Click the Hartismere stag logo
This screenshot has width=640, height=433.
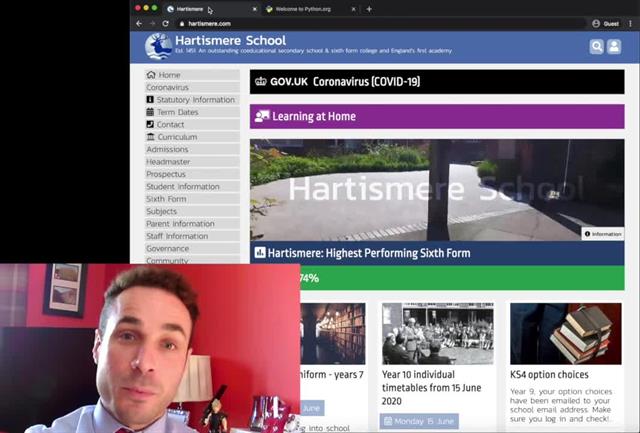click(159, 46)
